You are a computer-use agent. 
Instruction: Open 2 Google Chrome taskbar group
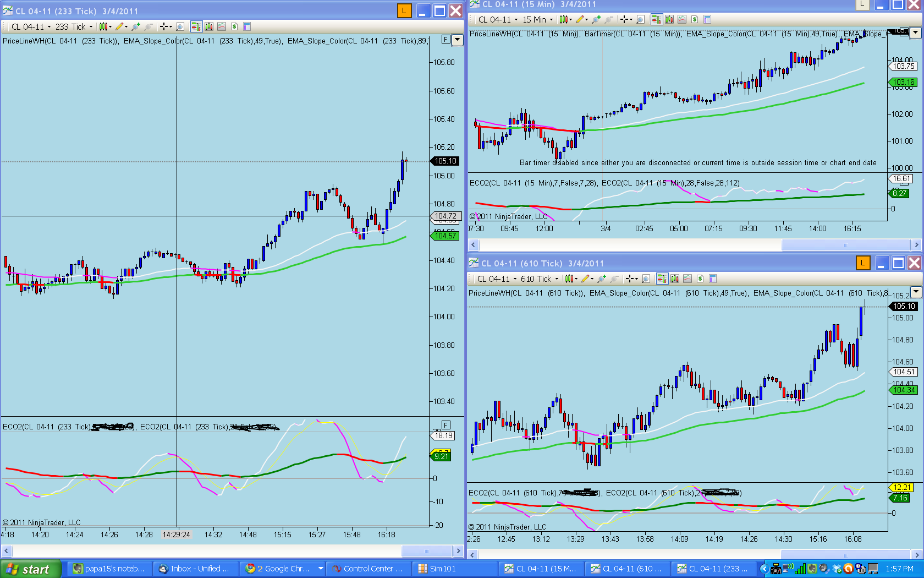point(283,569)
